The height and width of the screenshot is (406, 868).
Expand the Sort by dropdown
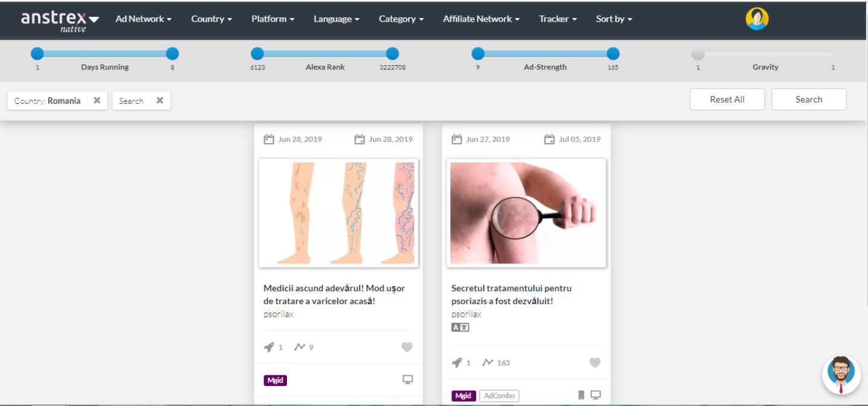614,19
